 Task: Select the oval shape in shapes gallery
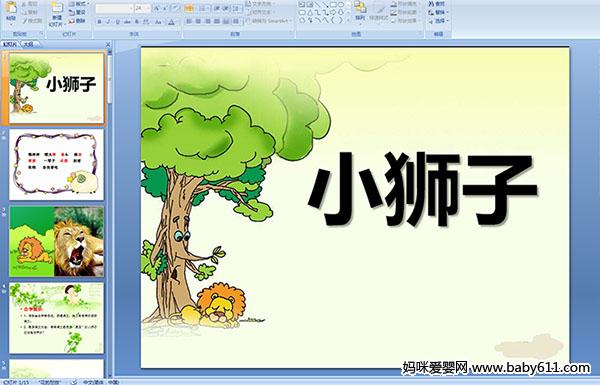(x=341, y=5)
